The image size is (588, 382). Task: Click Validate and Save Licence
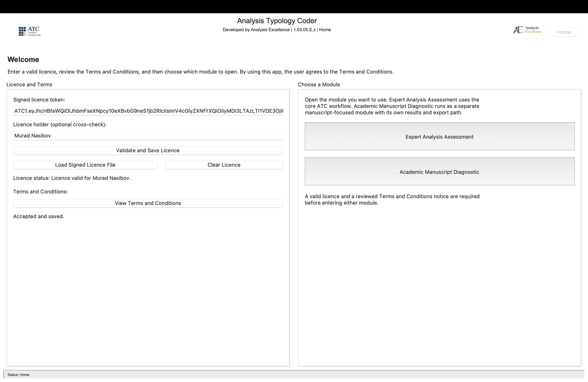pos(148,151)
